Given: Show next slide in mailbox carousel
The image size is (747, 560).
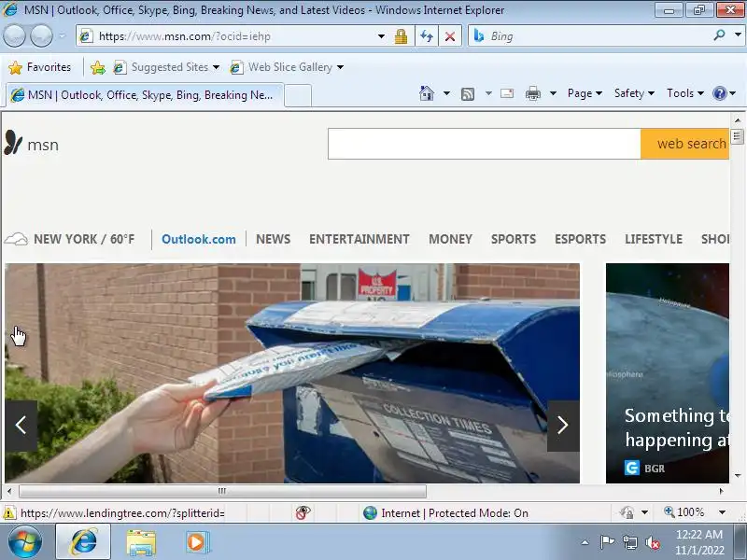Looking at the screenshot, I should pos(563,426).
